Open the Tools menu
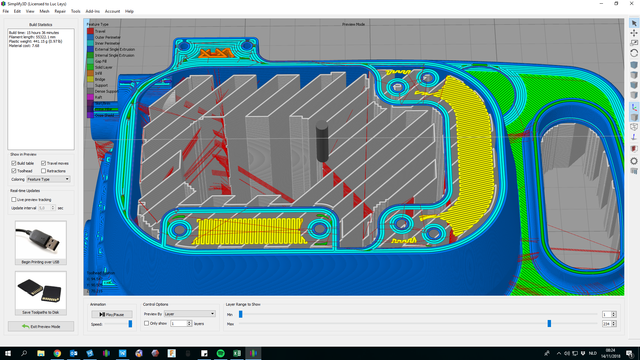640x360 pixels. [76, 11]
